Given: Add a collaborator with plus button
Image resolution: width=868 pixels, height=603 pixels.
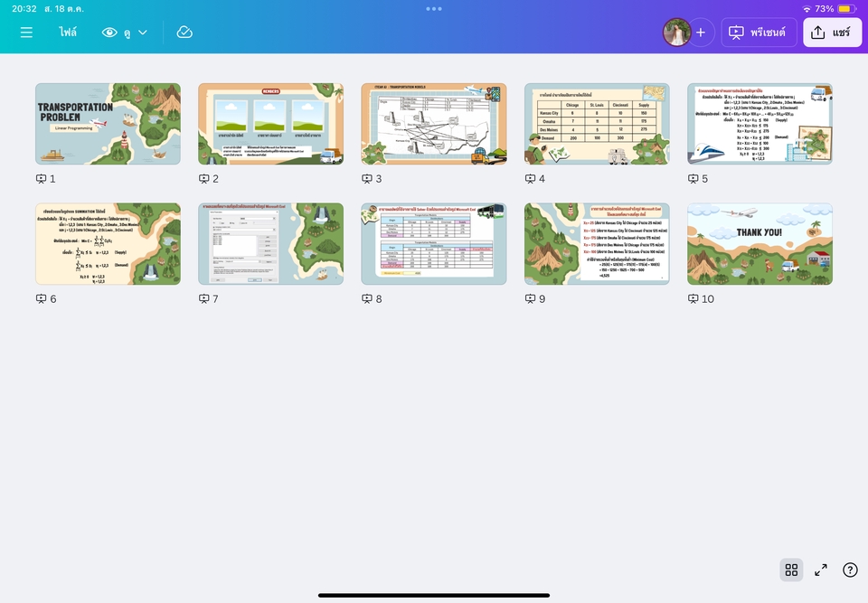Looking at the screenshot, I should pyautogui.click(x=701, y=33).
